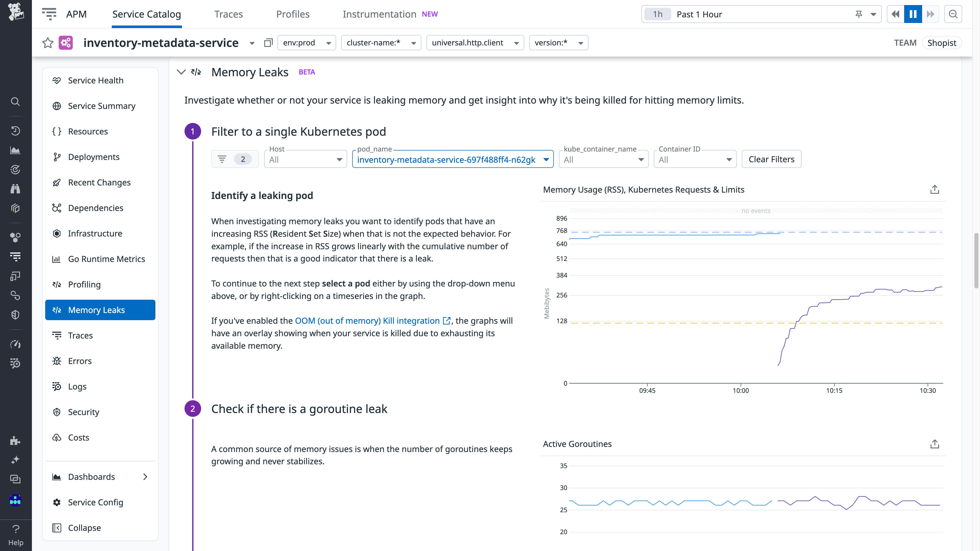This screenshot has width=980, height=551.
Task: Open the Go Runtime Metrics page
Action: 106,259
